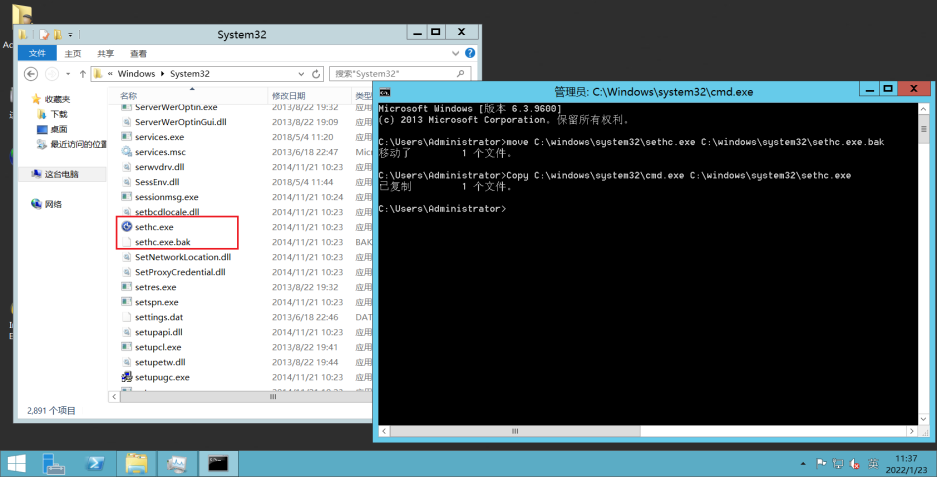This screenshot has height=477, width=937.
Task: Open the cmd window system menu icon
Action: point(385,92)
